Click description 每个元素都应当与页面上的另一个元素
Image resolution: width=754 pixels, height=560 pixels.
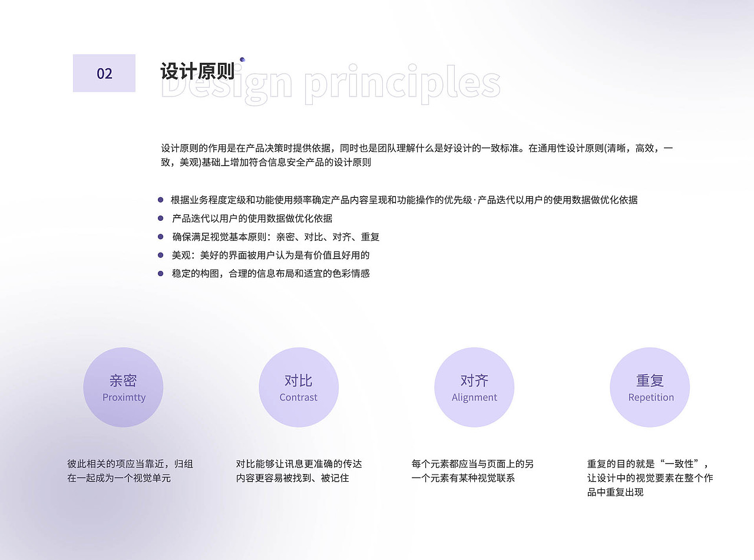[472, 471]
